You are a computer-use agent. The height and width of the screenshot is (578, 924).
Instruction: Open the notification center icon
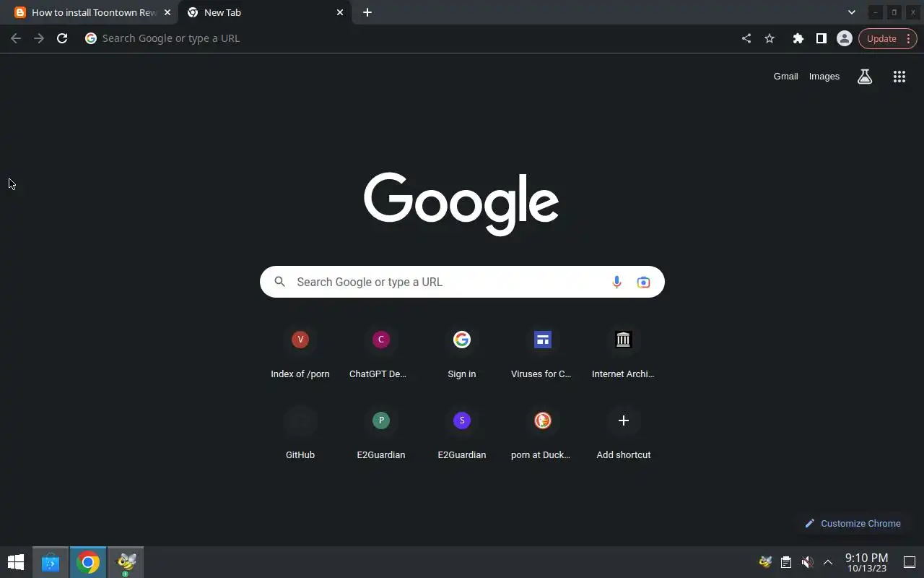point(910,562)
